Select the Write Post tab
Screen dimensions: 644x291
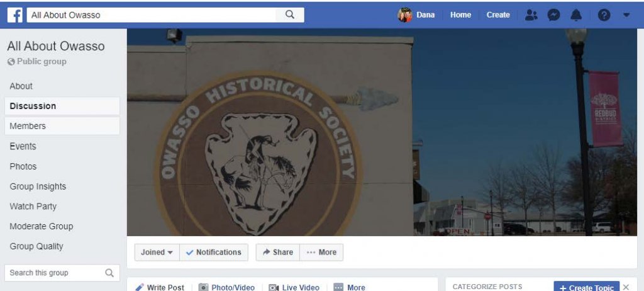point(160,287)
